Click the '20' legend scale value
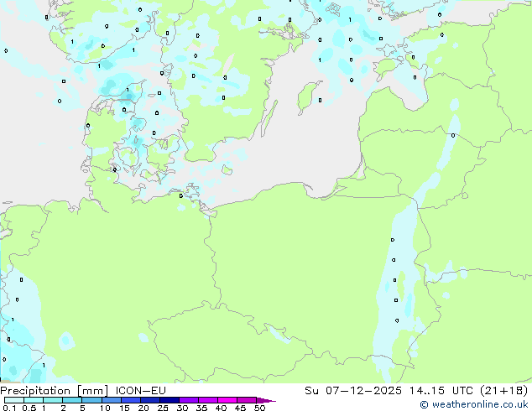This screenshot has width=532, height=411. (143, 408)
